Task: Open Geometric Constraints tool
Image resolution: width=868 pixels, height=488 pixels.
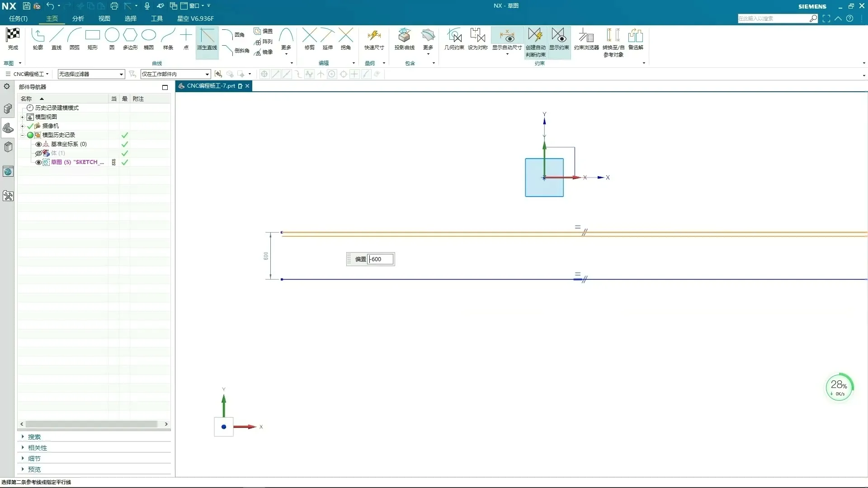Action: click(x=454, y=36)
